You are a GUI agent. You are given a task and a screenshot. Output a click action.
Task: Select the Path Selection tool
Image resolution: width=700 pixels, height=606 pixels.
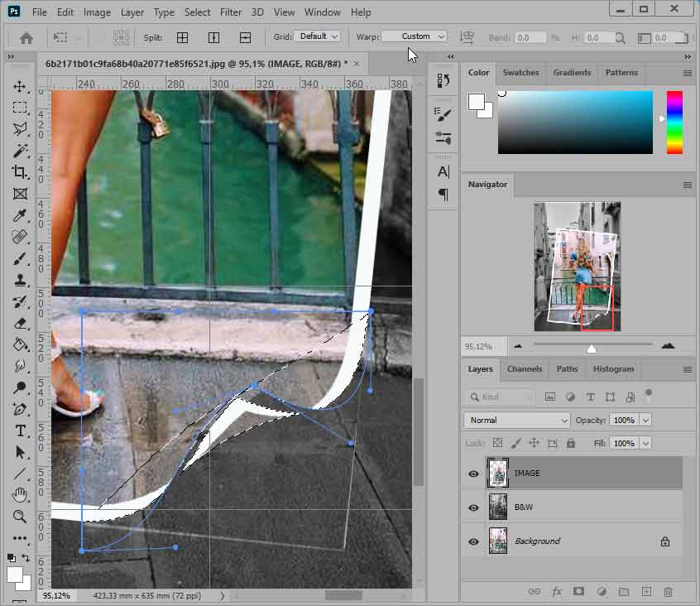[20, 452]
